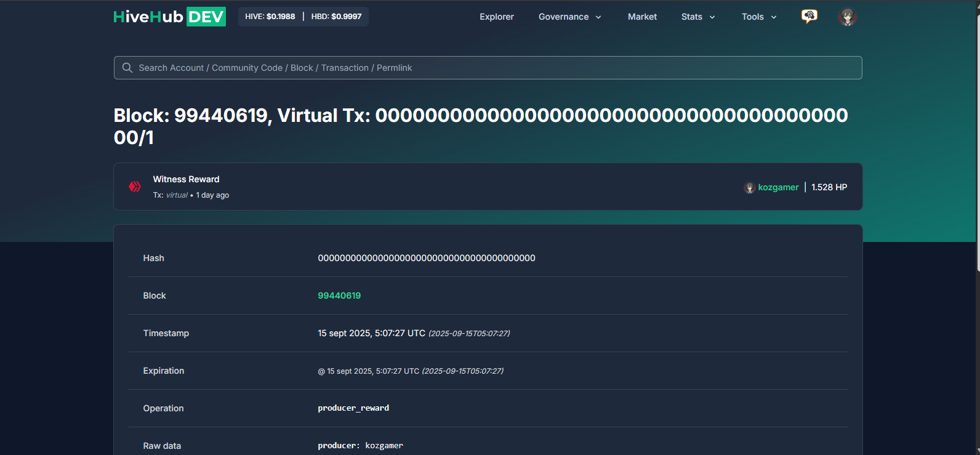
Task: Click the 'producer: kozgamer' raw data text
Action: pos(360,446)
